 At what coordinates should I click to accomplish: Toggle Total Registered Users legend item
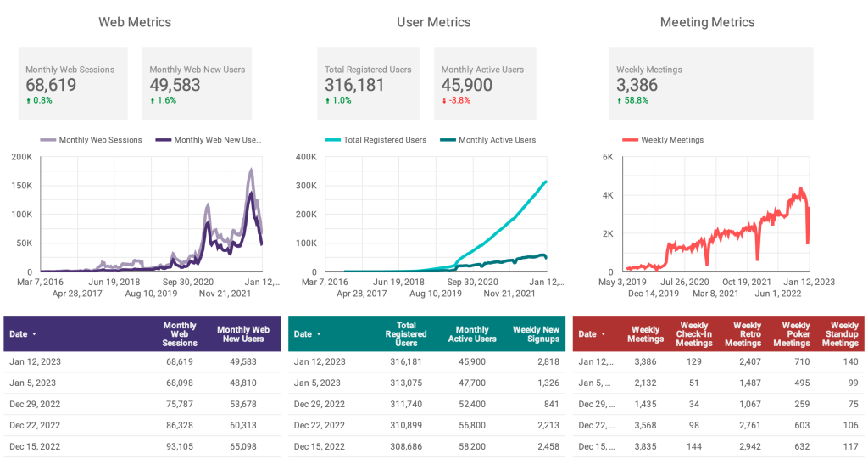376,140
